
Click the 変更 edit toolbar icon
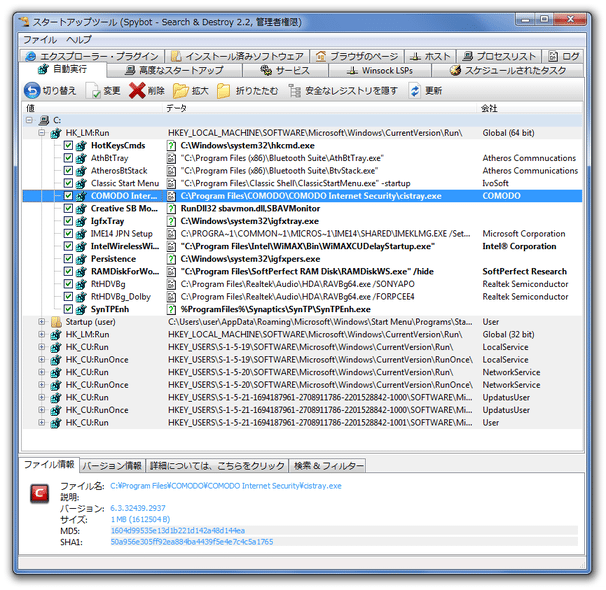[x=93, y=91]
